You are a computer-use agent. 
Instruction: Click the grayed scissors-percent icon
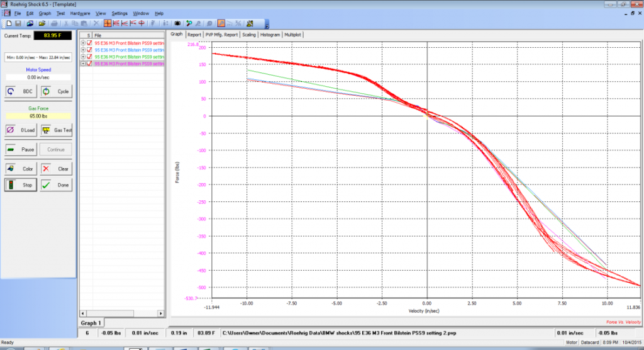pyautogui.click(x=238, y=23)
